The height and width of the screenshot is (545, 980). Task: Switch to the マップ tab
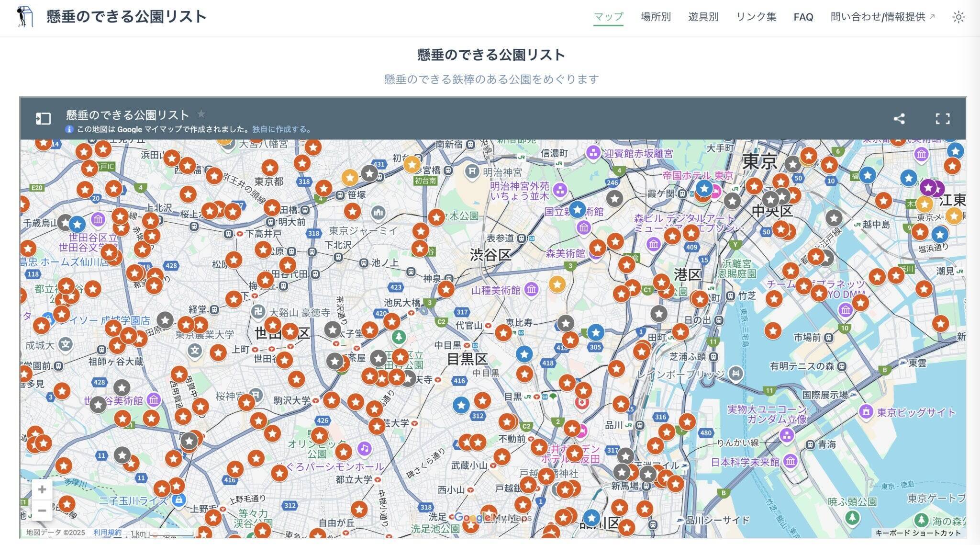click(x=608, y=17)
